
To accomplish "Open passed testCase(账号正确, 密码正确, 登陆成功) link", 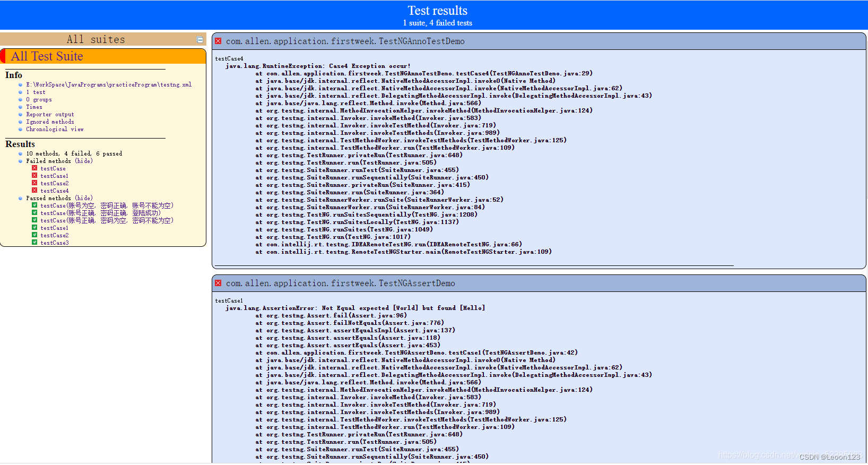I will (100, 213).
